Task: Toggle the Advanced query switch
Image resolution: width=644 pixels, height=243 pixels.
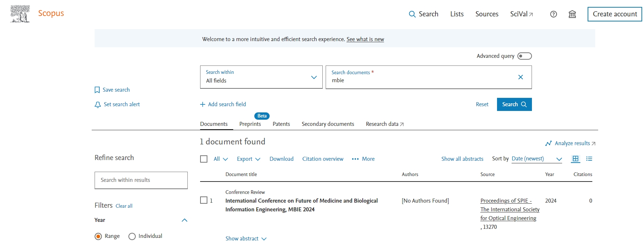Action: point(525,56)
